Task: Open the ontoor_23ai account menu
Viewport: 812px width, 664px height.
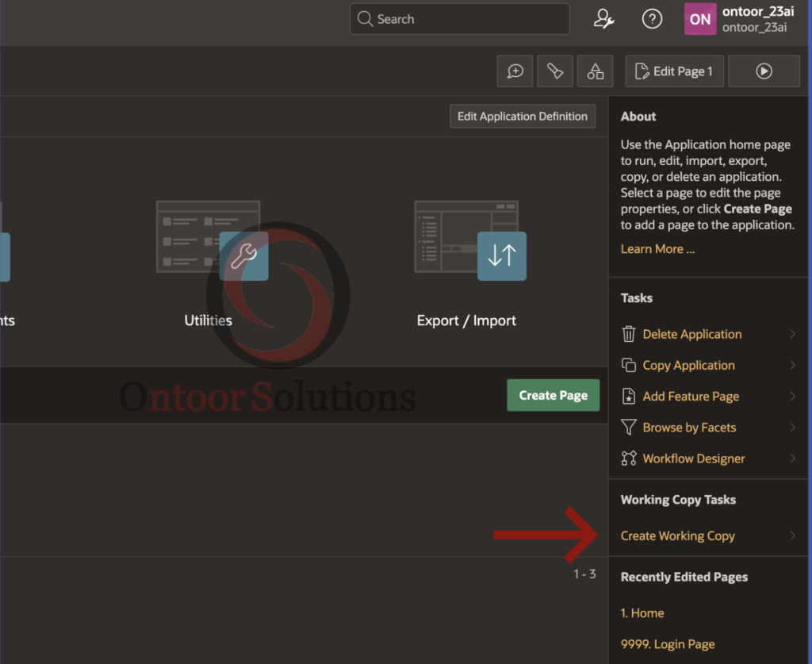Action: [737, 20]
